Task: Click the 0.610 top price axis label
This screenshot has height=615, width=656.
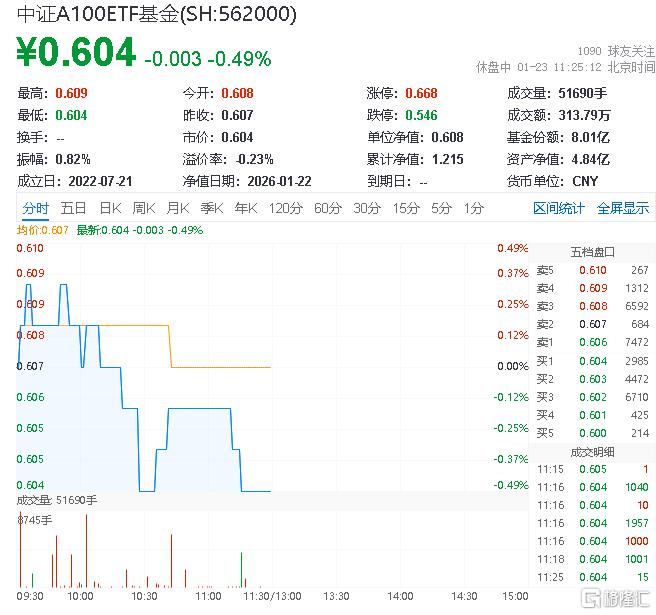Action: 30,249
